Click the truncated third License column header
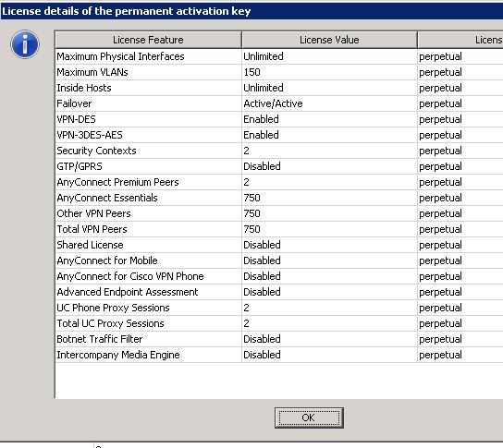Screen dimensions: 503x448 [460, 40]
